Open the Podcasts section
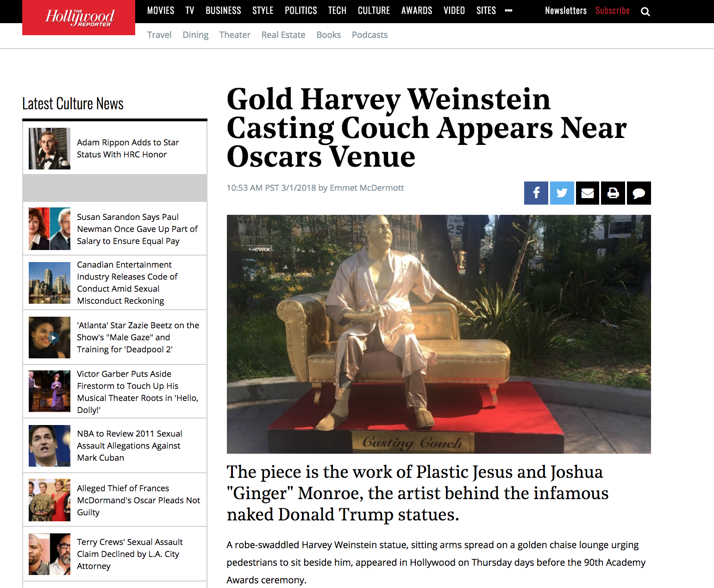The width and height of the screenshot is (714, 588). 369,35
